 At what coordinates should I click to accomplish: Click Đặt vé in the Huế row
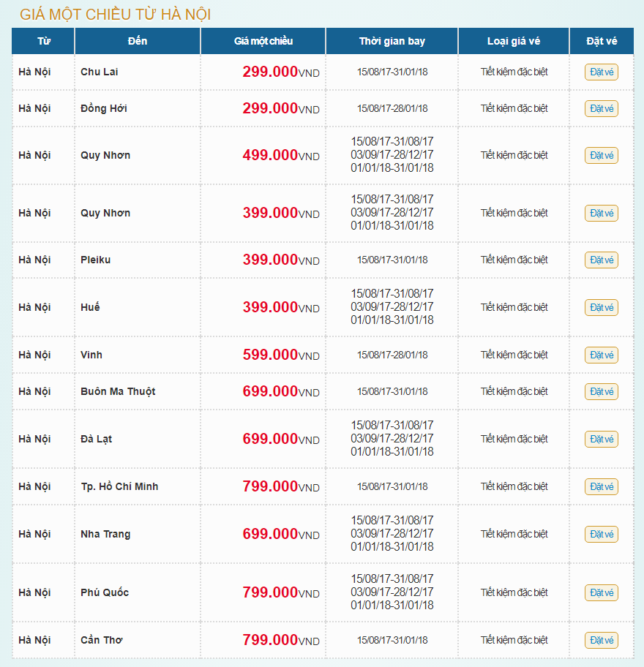[x=601, y=307]
